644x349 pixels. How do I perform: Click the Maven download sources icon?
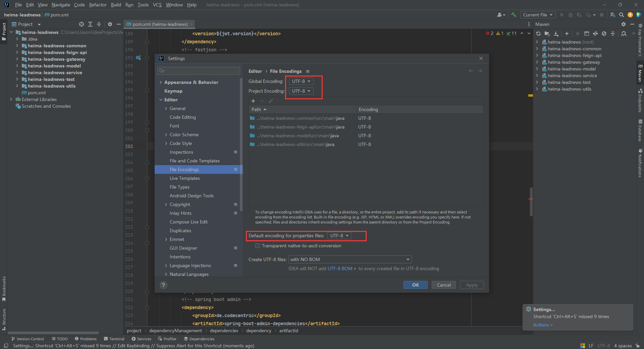pyautogui.click(x=556, y=34)
